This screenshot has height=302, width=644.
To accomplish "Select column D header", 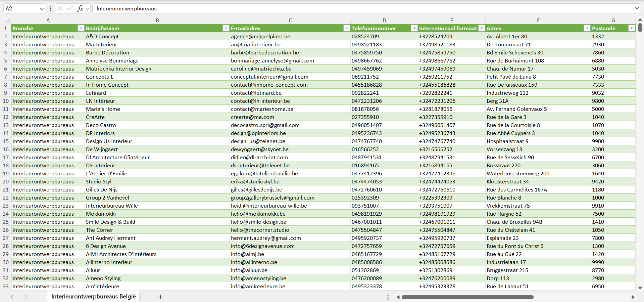I will pyautogui.click(x=384, y=20).
